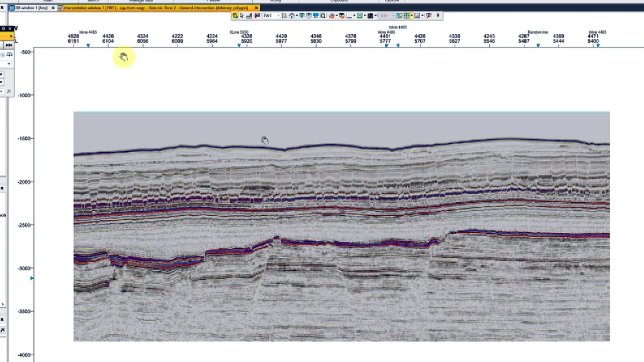
Task: Expand the arrow beside the framed picture icon
Action: point(422,16)
